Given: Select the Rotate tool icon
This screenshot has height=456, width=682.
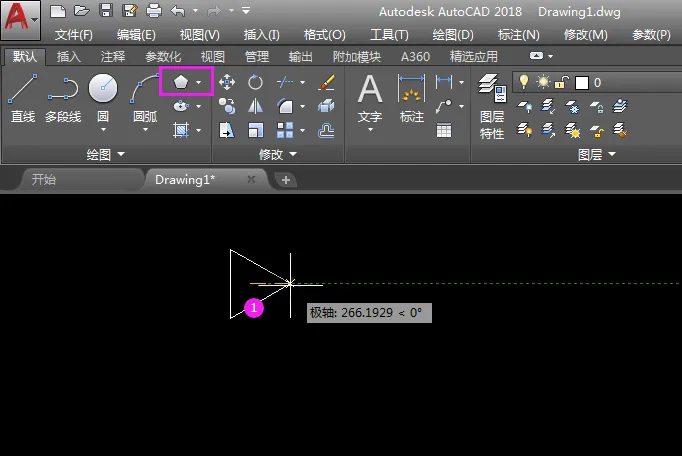Looking at the screenshot, I should click(255, 82).
